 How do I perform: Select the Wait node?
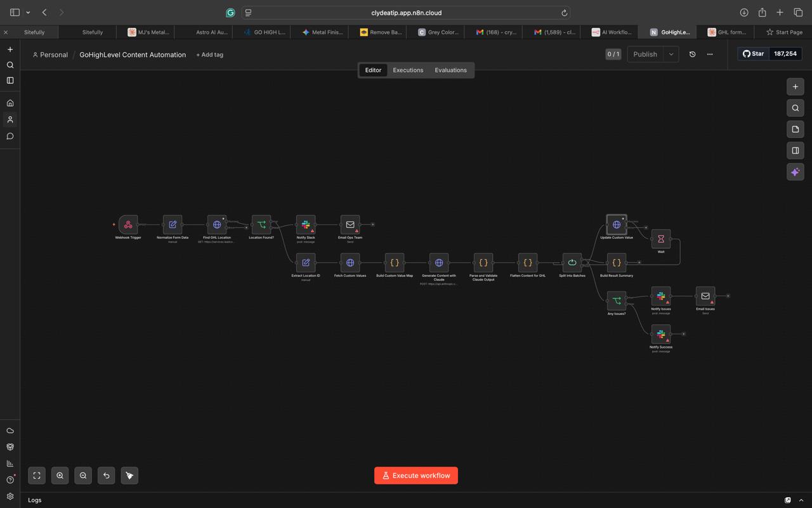[x=661, y=239]
